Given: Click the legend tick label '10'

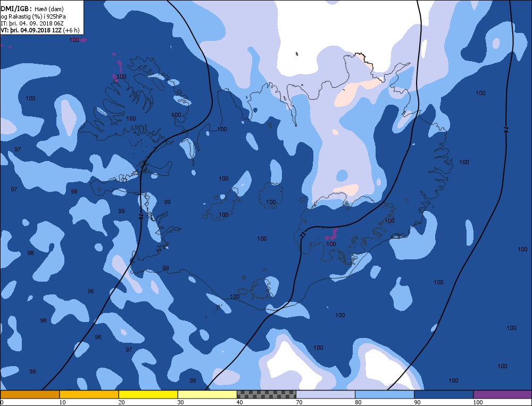Looking at the screenshot, I should [x=62, y=402].
